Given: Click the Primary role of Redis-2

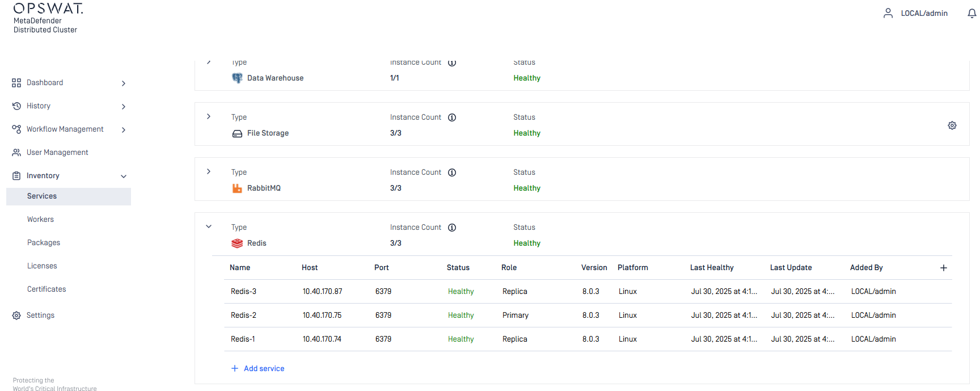Looking at the screenshot, I should (x=516, y=316).
